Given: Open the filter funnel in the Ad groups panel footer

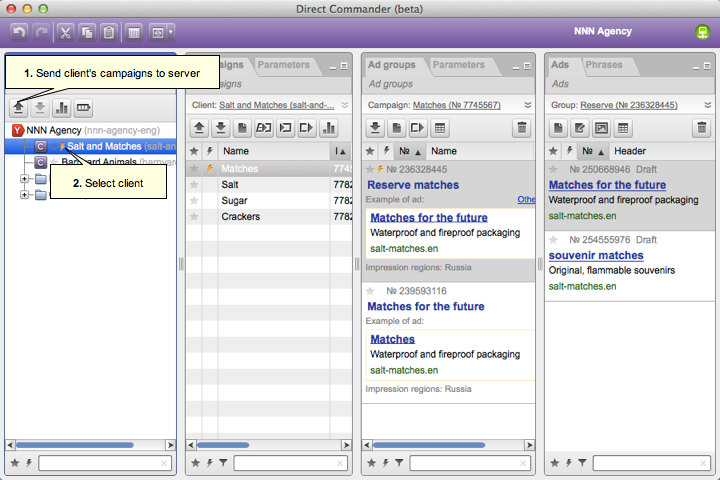Looking at the screenshot, I should [x=399, y=463].
